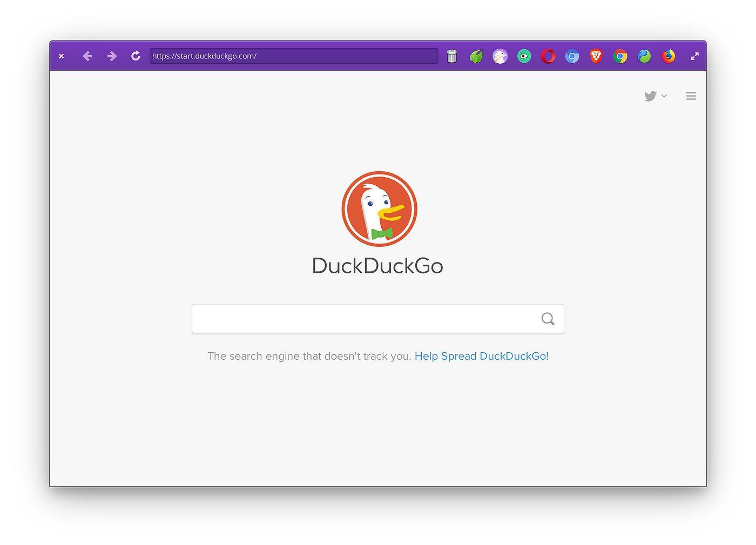The image size is (756, 545).
Task: Expand the dropdown chevron beside Twitter
Action: 664,96
